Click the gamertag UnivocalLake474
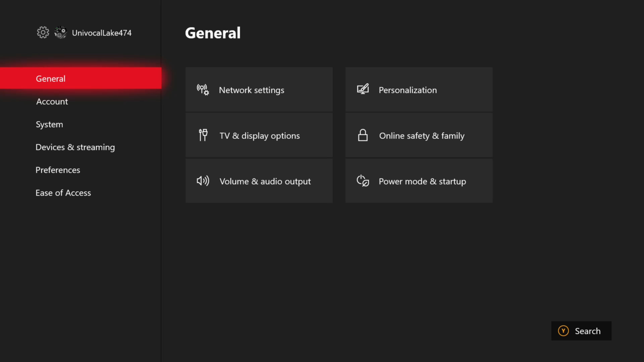This screenshot has width=644, height=362. [x=101, y=33]
